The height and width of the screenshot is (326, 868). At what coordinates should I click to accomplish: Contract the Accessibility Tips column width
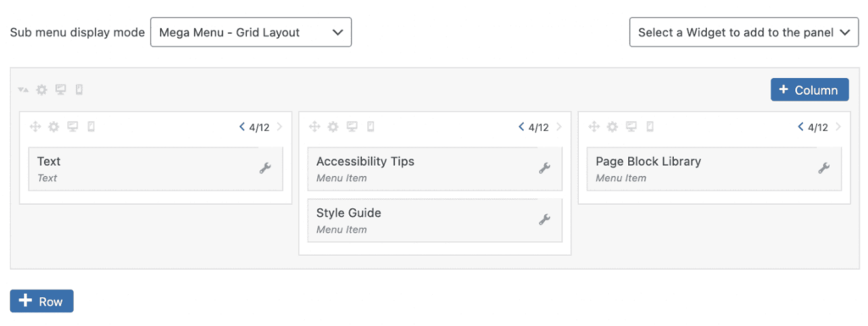521,127
